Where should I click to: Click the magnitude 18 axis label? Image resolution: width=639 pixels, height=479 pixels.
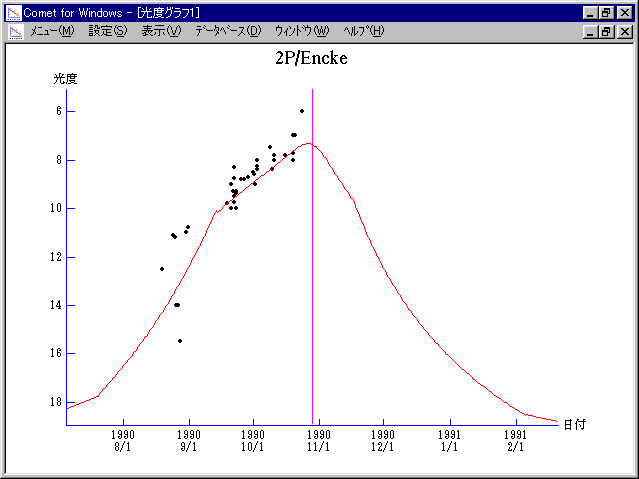pos(56,402)
